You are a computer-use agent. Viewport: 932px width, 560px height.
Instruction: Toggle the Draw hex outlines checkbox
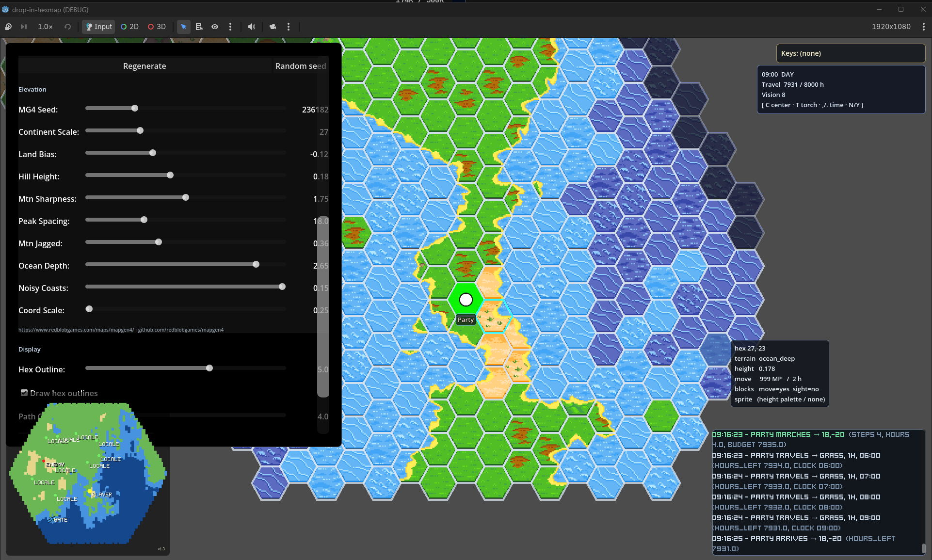tap(24, 393)
